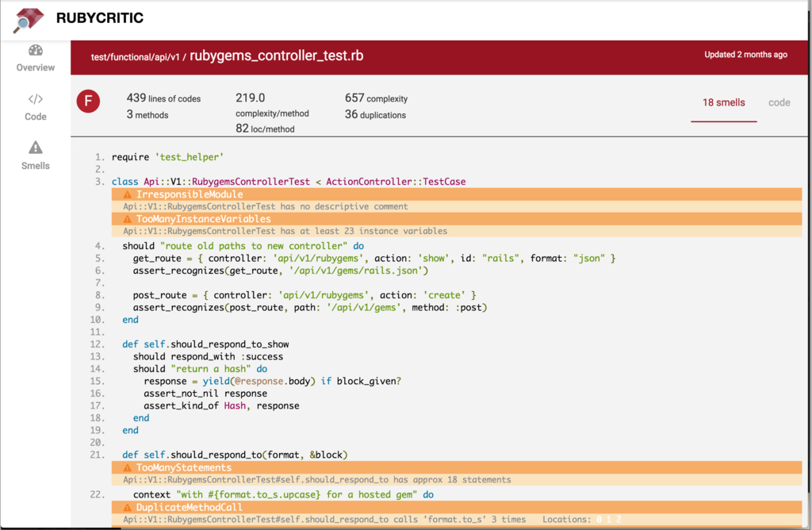Click the def self.should_respond_to(format, &block) line
This screenshot has height=530, width=812.
235,455
